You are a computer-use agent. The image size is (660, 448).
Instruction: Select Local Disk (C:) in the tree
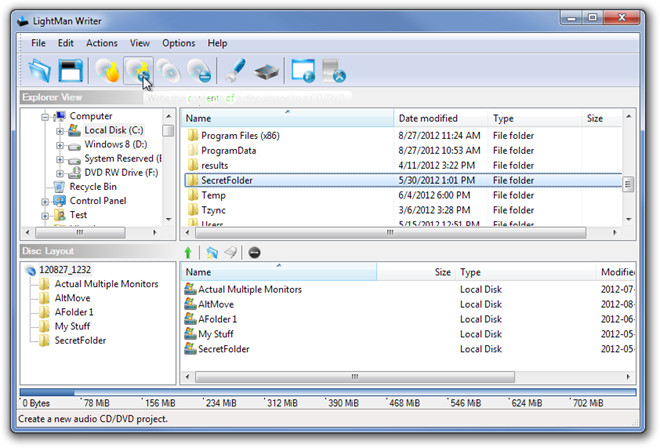click(x=114, y=130)
